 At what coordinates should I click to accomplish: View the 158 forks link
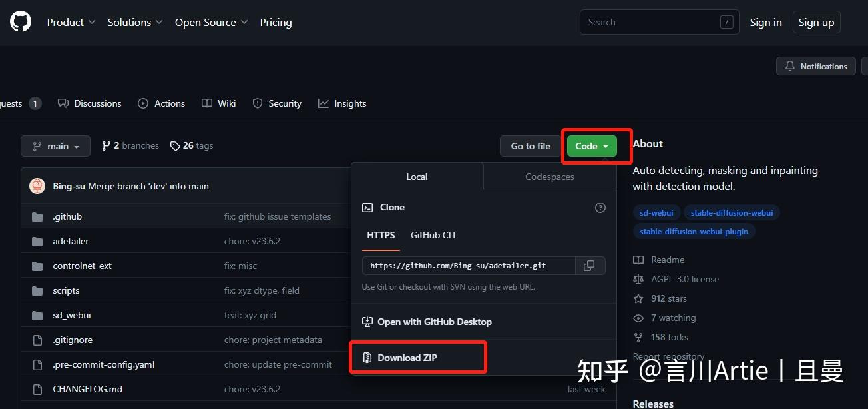pos(661,337)
